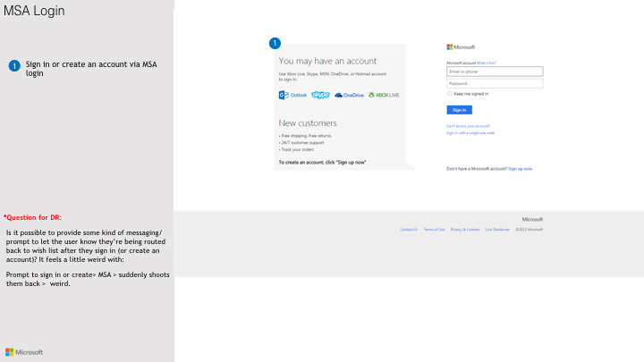Open the What's this? link
Screen dimensions: 644x362
[x=487, y=63]
